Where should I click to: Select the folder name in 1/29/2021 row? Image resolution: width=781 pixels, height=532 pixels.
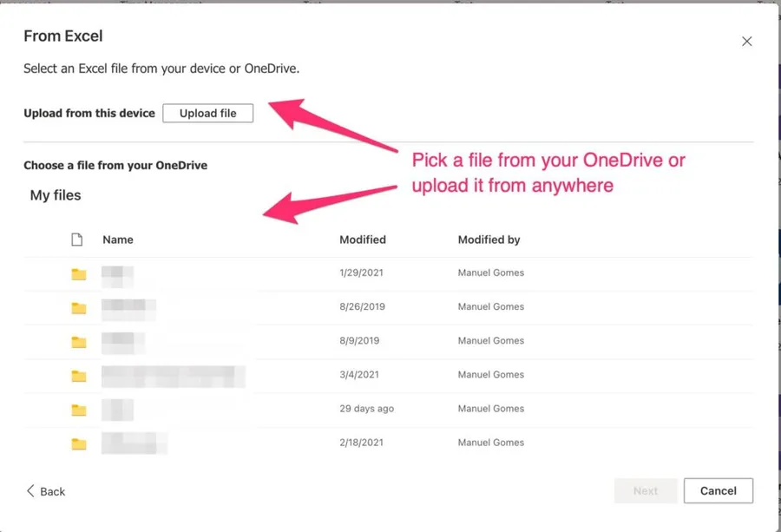click(x=117, y=274)
